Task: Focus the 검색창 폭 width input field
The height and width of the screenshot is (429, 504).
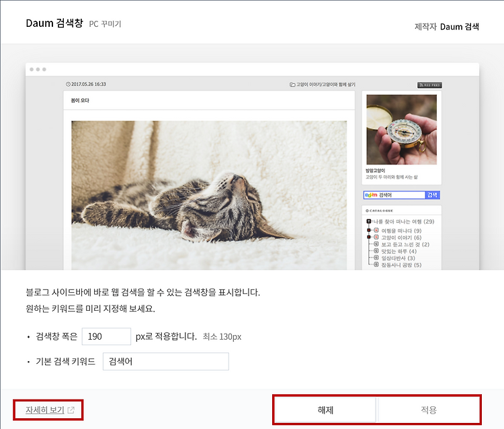Action: click(x=106, y=336)
